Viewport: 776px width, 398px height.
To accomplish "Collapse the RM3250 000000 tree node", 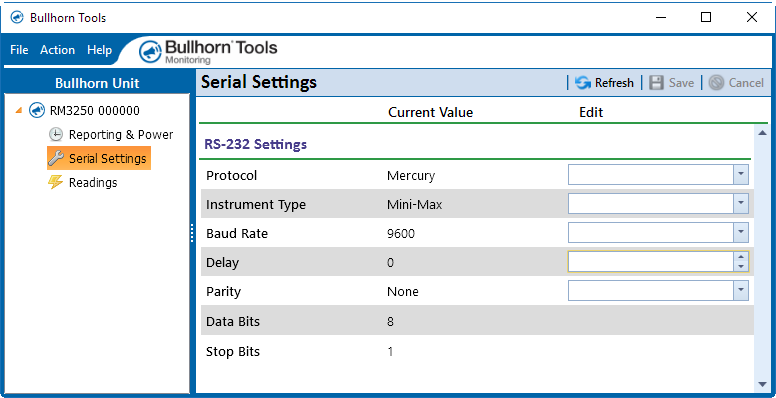I will [19, 110].
